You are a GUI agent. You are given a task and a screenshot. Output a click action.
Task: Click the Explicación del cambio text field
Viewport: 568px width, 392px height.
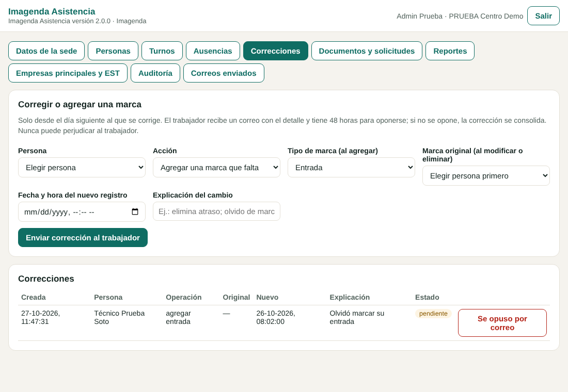tap(217, 211)
